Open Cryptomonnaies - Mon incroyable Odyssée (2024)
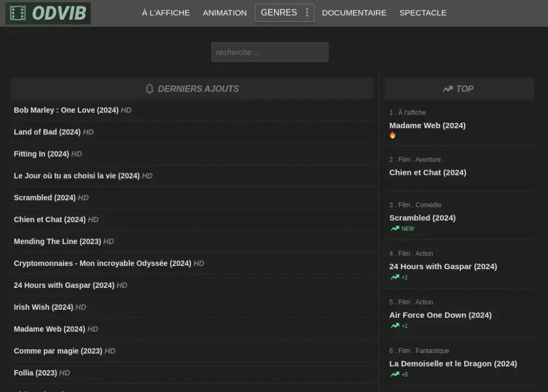The image size is (548, 392). coord(102,263)
